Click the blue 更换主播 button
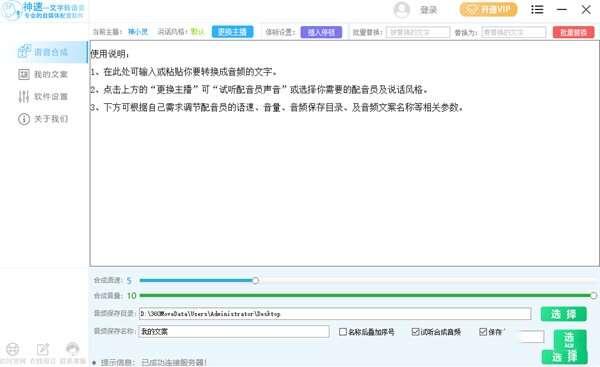The image size is (600, 367). [233, 32]
